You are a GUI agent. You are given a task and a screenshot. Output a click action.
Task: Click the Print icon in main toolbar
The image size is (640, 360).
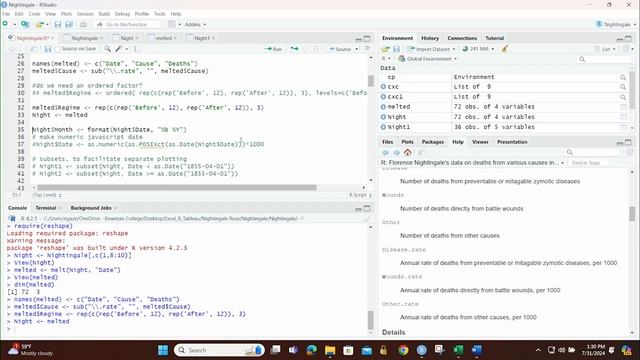[x=83, y=24]
